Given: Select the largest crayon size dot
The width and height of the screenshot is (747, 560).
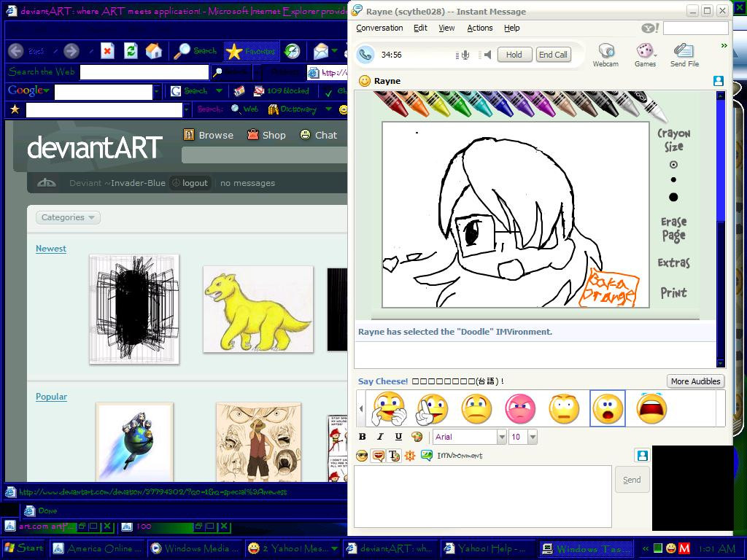Looking at the screenshot, I should coord(673,197).
